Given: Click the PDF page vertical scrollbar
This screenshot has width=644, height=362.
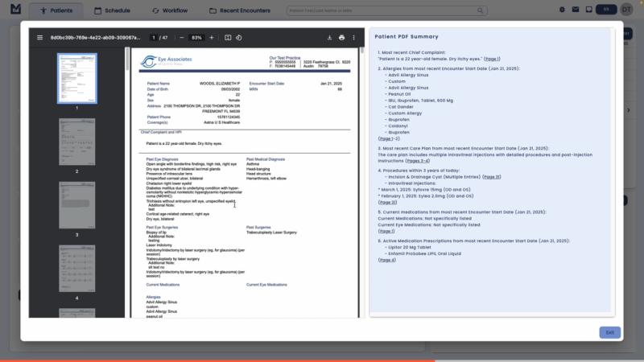Looking at the screenshot, I should click(x=361, y=50).
